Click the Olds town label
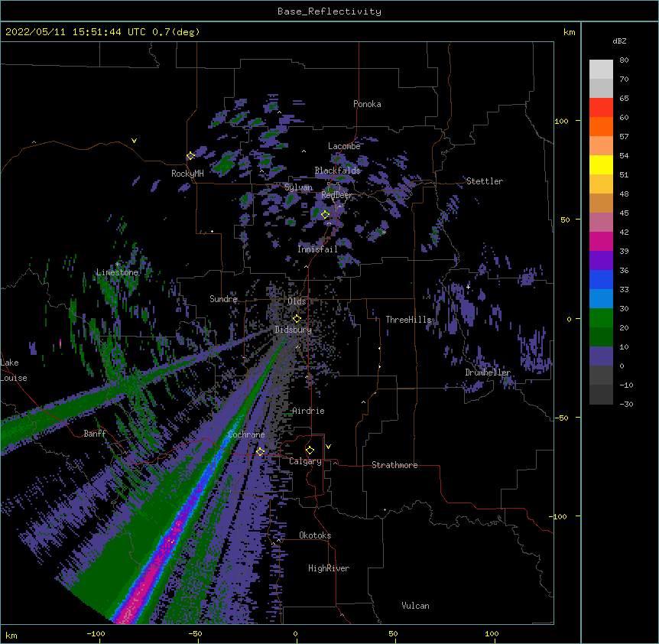This screenshot has width=659, height=644. [x=297, y=301]
